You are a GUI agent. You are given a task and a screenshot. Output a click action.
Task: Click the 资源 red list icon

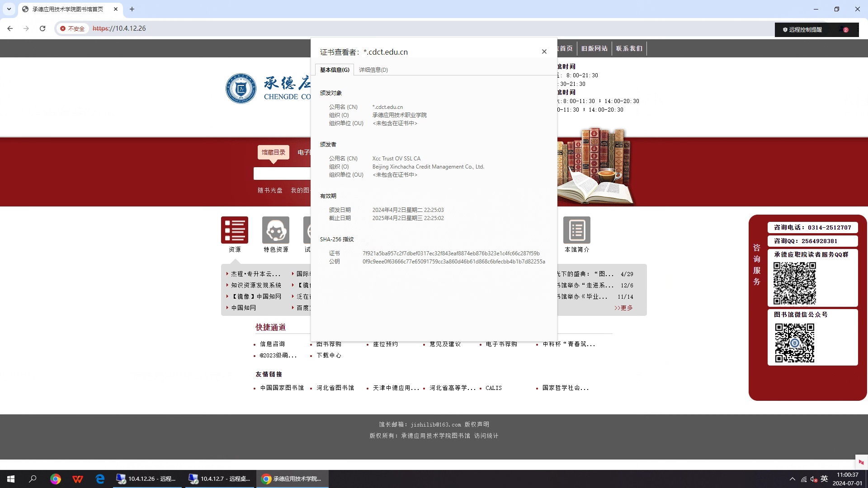pos(234,230)
